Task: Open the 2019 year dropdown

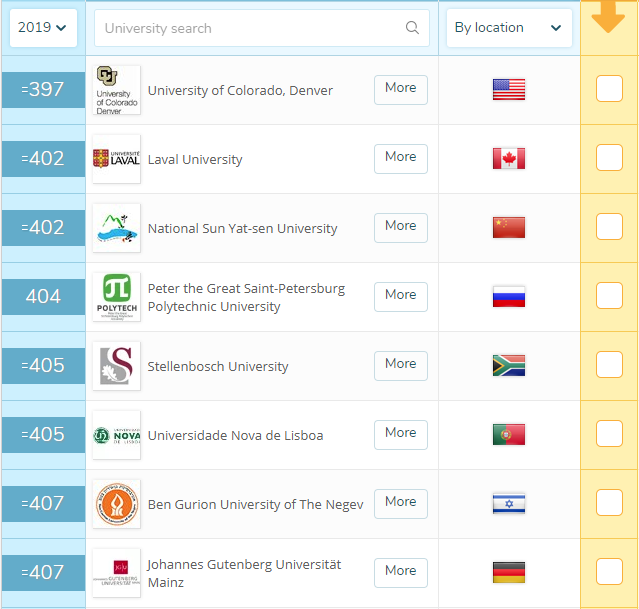Action: point(43,28)
